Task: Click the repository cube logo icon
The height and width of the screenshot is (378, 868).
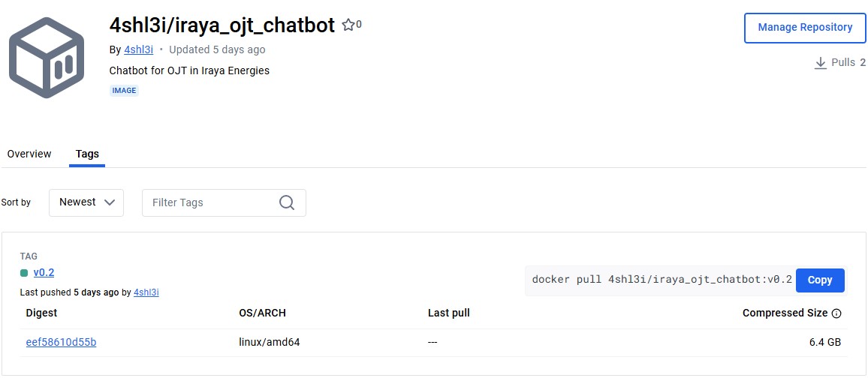Action: 47,58
